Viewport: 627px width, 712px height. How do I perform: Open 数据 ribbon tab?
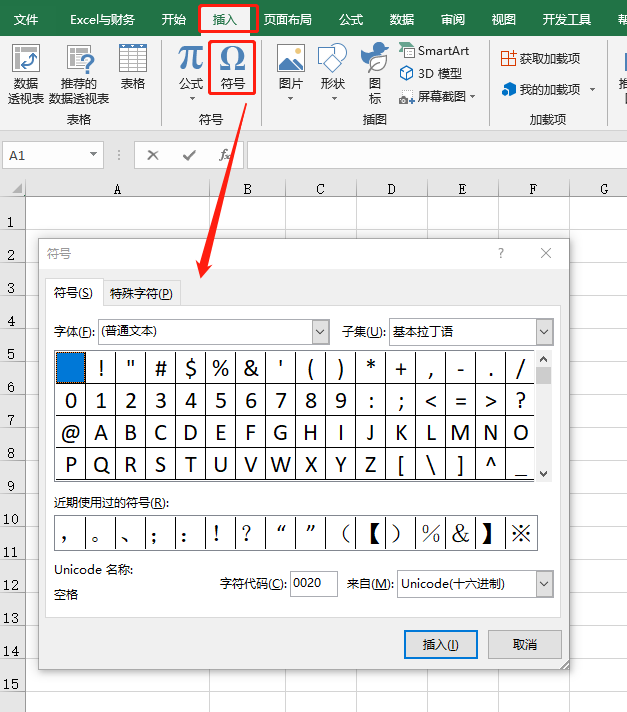[x=402, y=20]
